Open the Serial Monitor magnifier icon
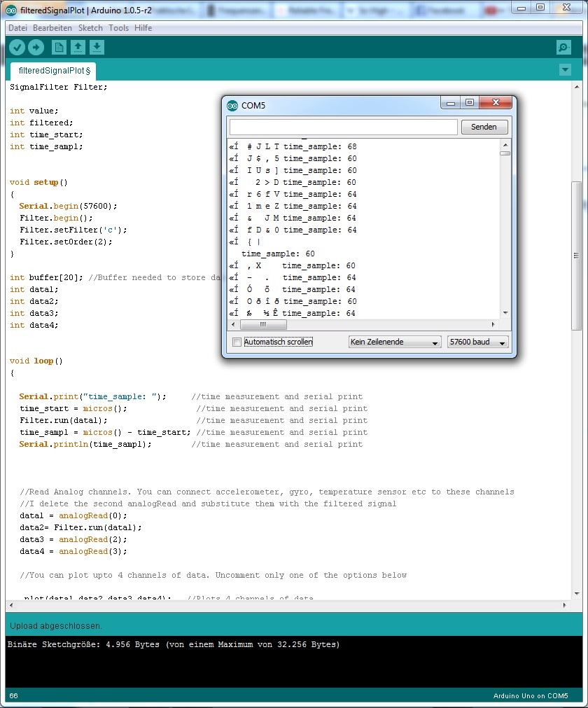Screen dimensions: 588x708 pos(563,47)
